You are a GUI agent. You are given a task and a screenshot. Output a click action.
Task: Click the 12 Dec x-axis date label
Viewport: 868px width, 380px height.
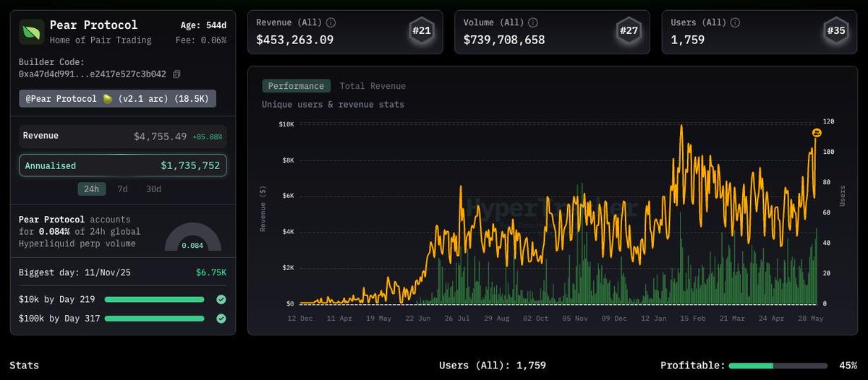point(299,318)
